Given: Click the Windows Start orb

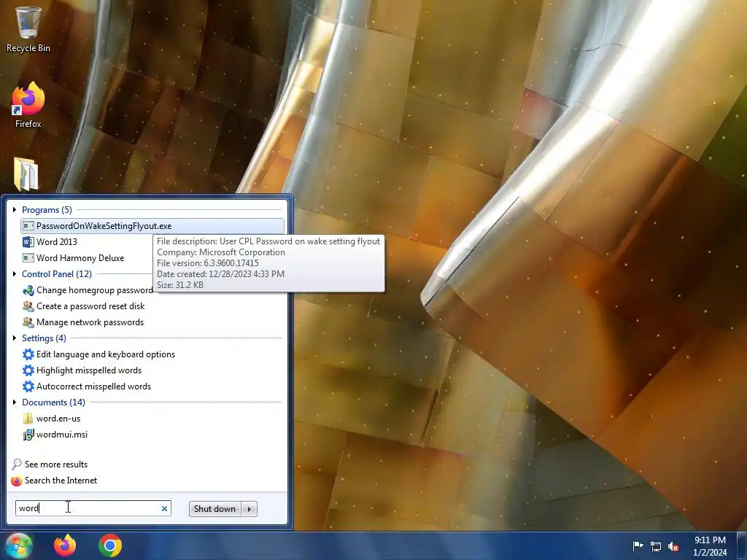Looking at the screenshot, I should pos(18,545).
